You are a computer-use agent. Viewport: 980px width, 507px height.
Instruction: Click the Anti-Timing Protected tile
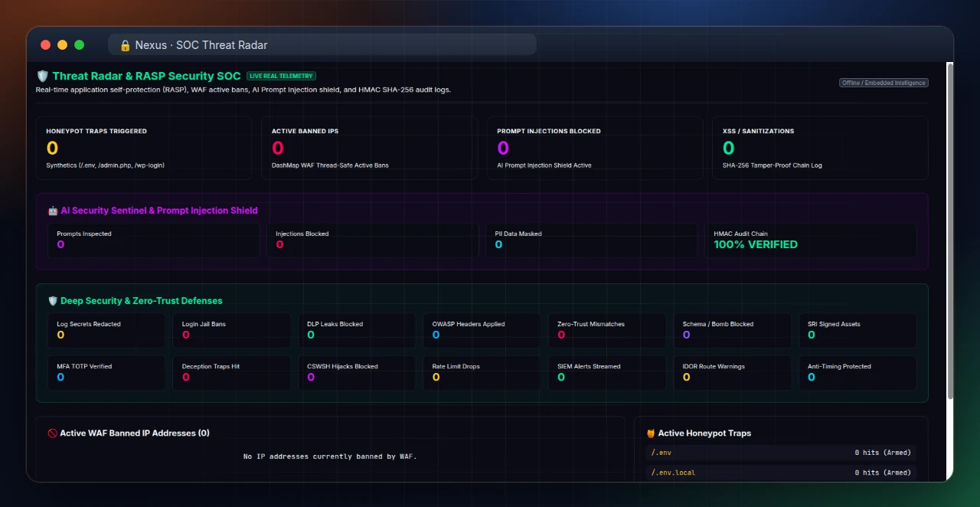857,373
